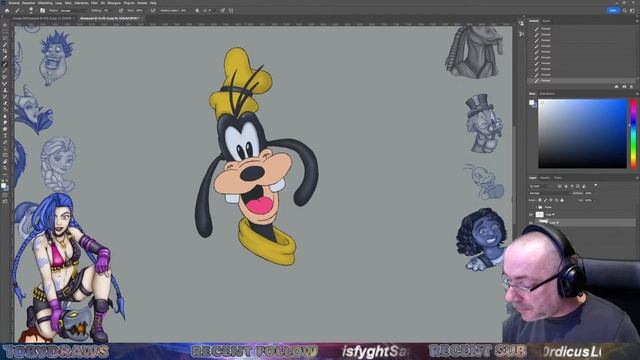
Task: Filter layers by smart objects icon
Action: click(584, 186)
